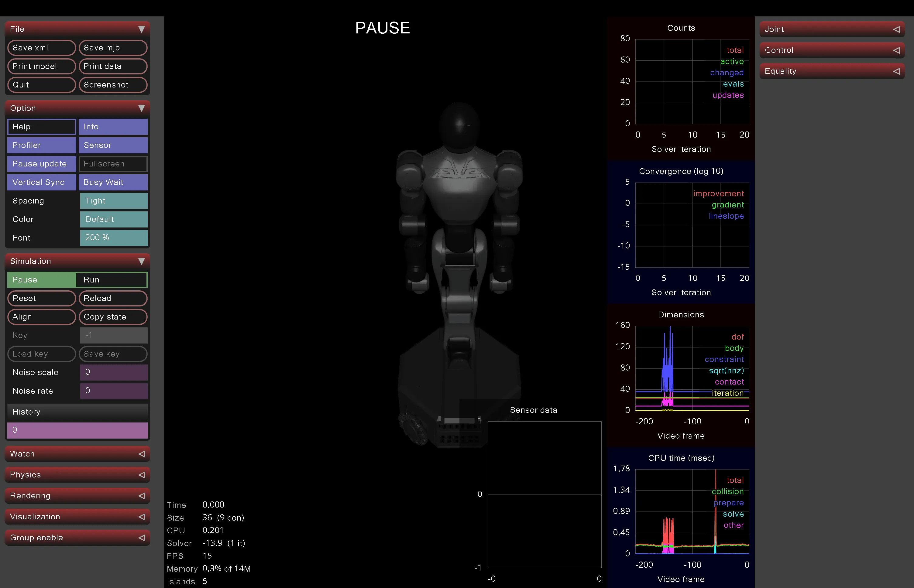This screenshot has width=914, height=588.
Task: Click the Noise scale input field
Action: click(x=114, y=372)
